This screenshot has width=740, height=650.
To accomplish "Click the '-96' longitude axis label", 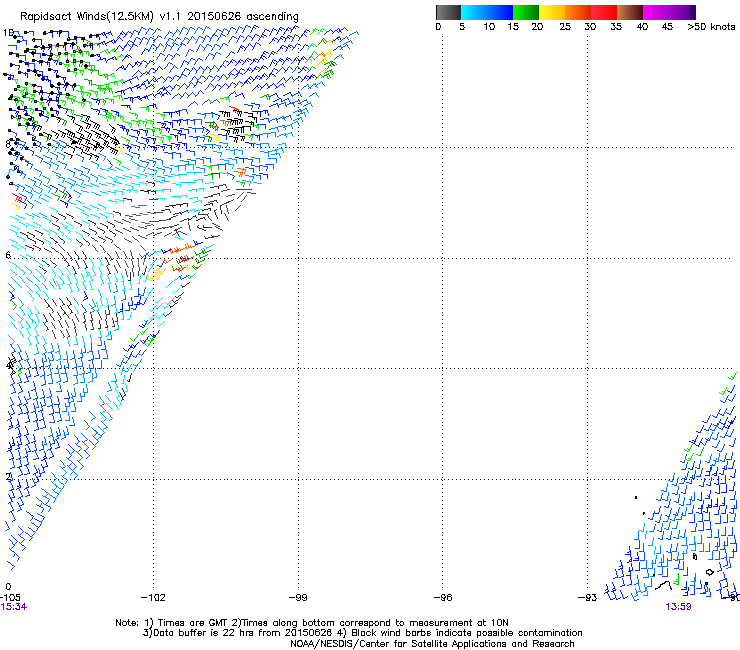I will (x=443, y=598).
